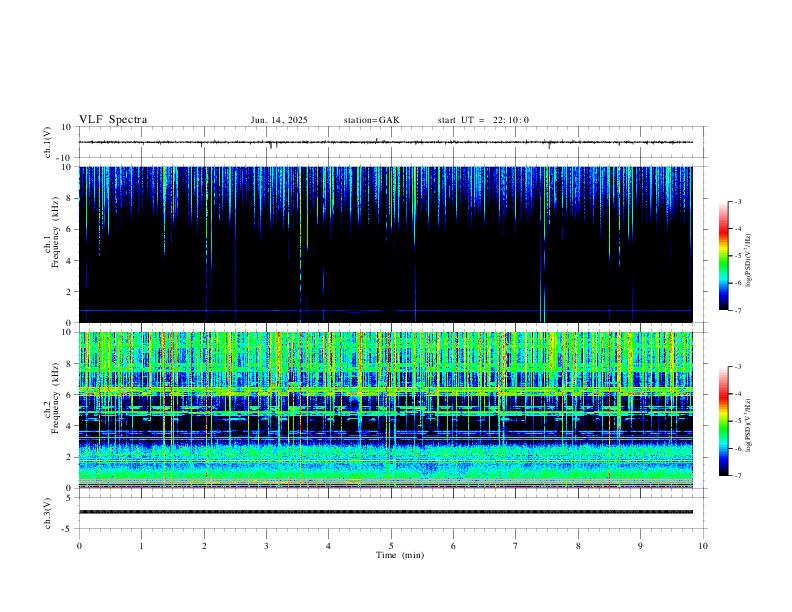The width and height of the screenshot is (792, 612).
Task: Click the time axis tick label "7"
Action: (516, 546)
